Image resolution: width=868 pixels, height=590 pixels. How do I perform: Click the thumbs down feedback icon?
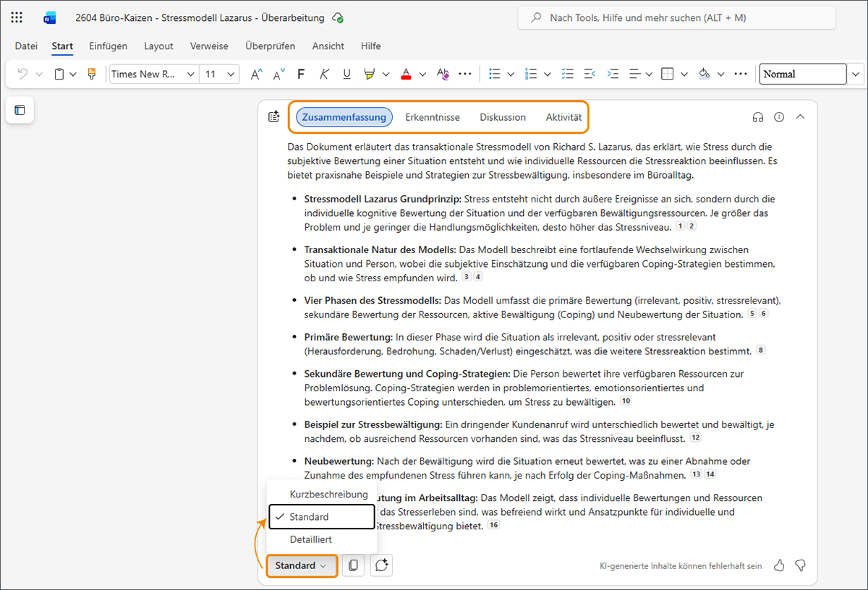coord(800,565)
